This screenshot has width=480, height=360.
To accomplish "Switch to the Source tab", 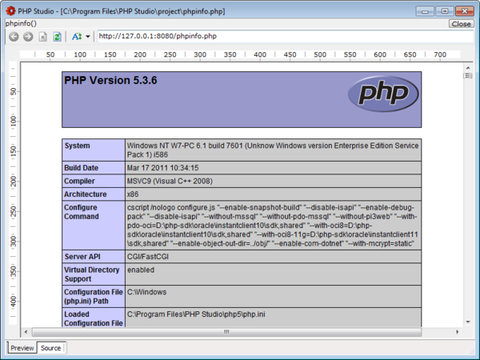I will [x=51, y=348].
